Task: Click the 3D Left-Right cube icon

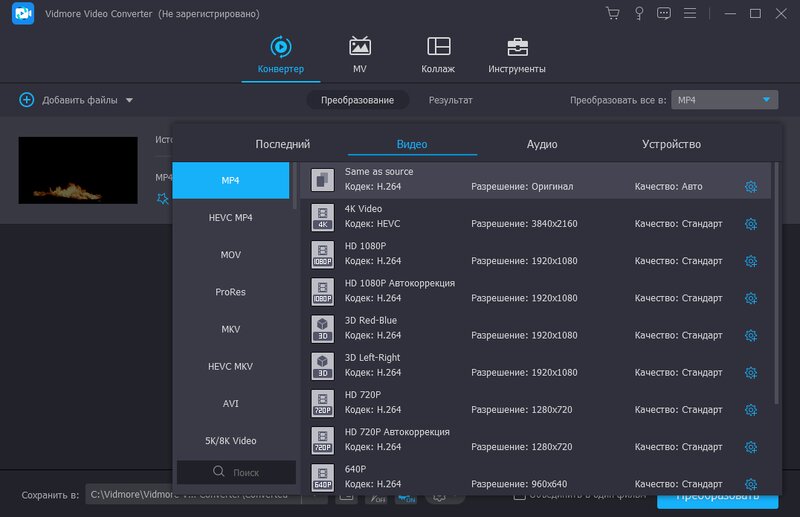Action: tap(322, 366)
